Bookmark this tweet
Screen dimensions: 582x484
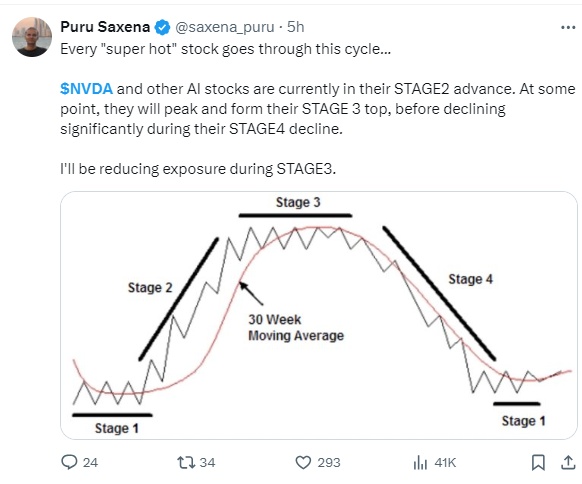point(538,462)
